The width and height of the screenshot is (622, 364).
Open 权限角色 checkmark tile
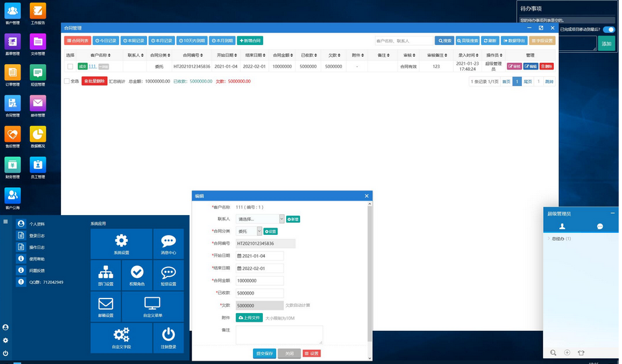pos(137,275)
